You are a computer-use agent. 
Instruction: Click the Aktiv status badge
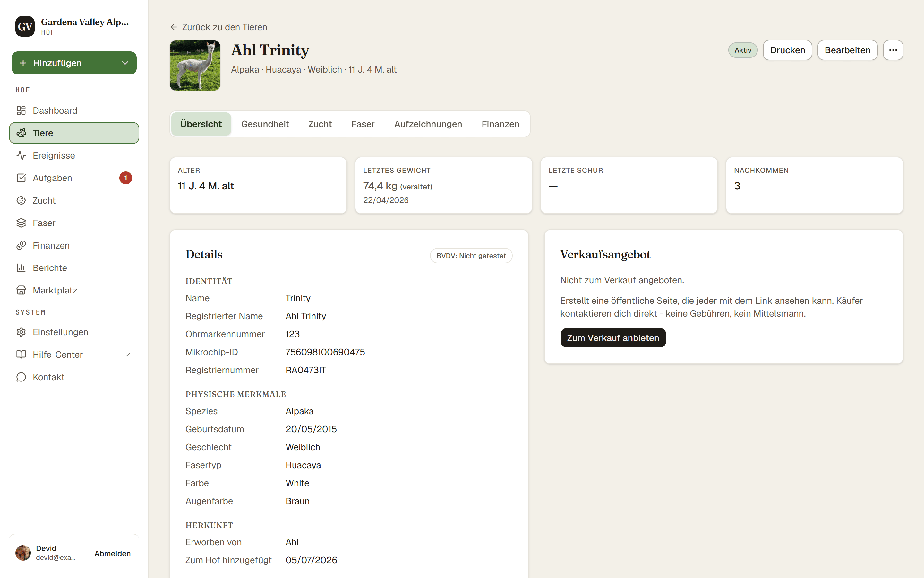pyautogui.click(x=743, y=50)
